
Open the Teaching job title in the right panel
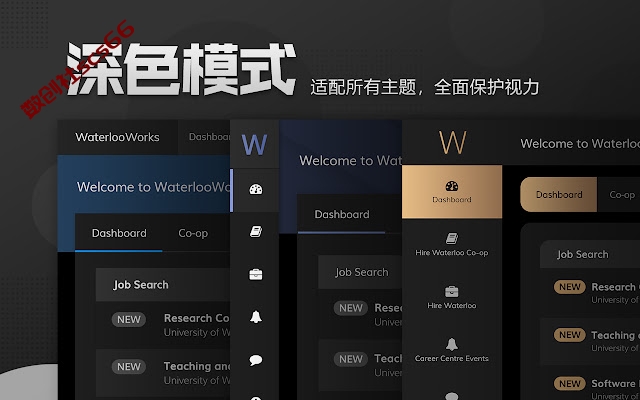pos(616,335)
